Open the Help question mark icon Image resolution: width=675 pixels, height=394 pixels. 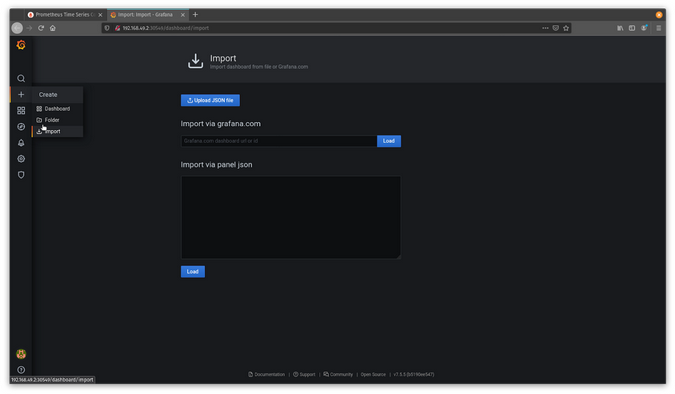tap(21, 369)
